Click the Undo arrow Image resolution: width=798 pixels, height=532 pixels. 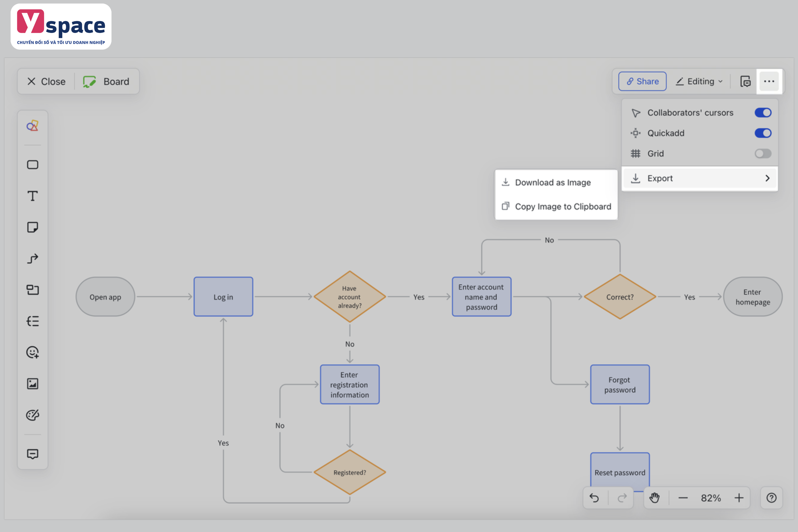point(594,498)
